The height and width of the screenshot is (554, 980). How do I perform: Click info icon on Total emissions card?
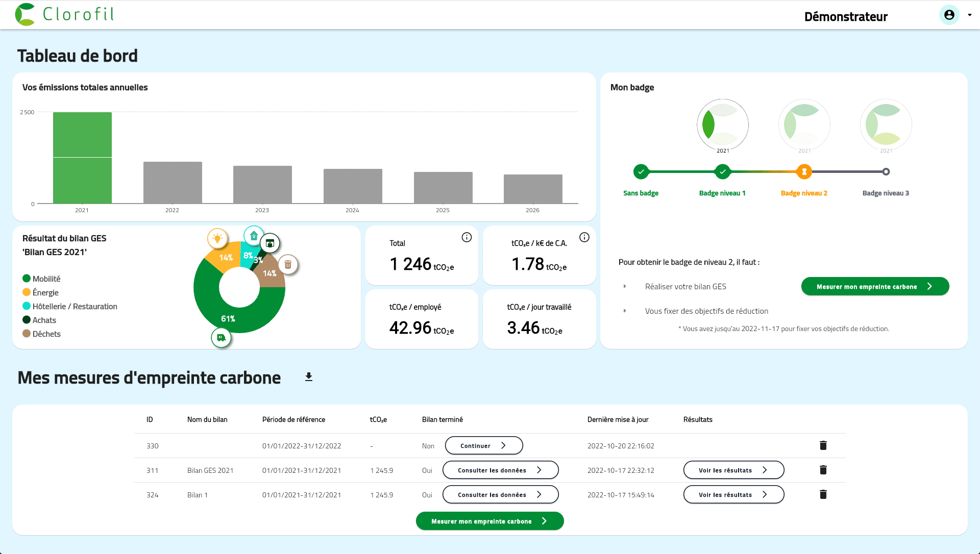coord(467,237)
